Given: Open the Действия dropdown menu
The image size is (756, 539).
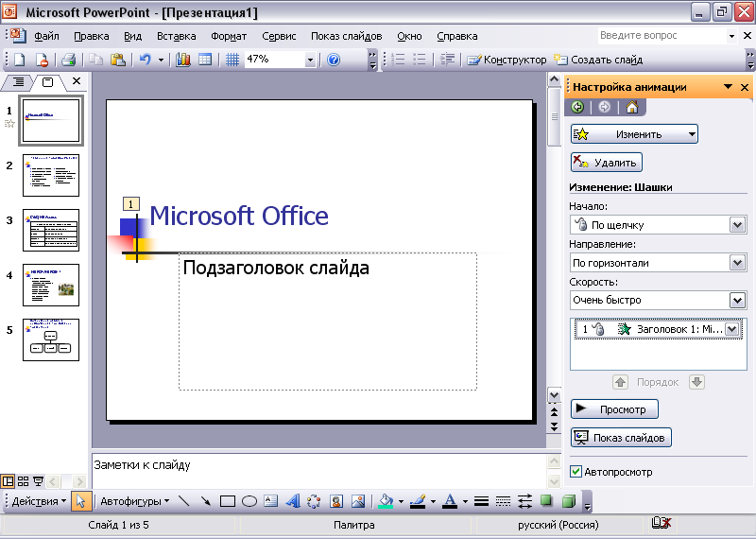Looking at the screenshot, I should 39,501.
